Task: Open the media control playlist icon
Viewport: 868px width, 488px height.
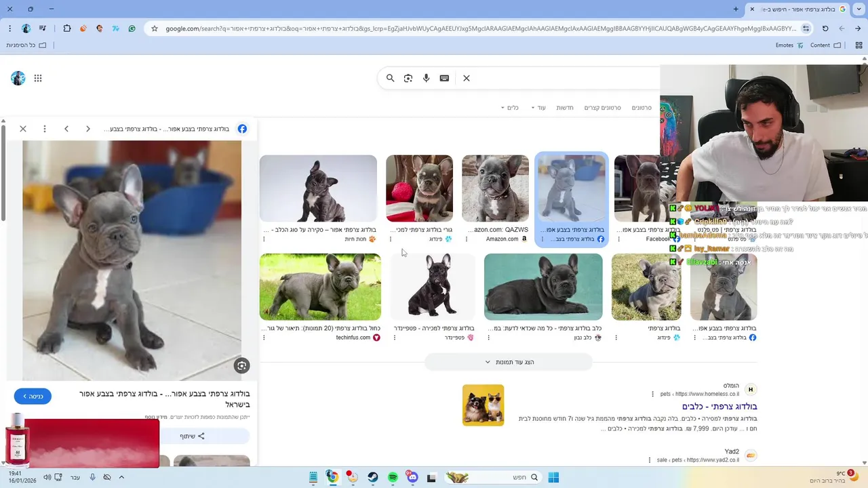Action: [x=43, y=28]
